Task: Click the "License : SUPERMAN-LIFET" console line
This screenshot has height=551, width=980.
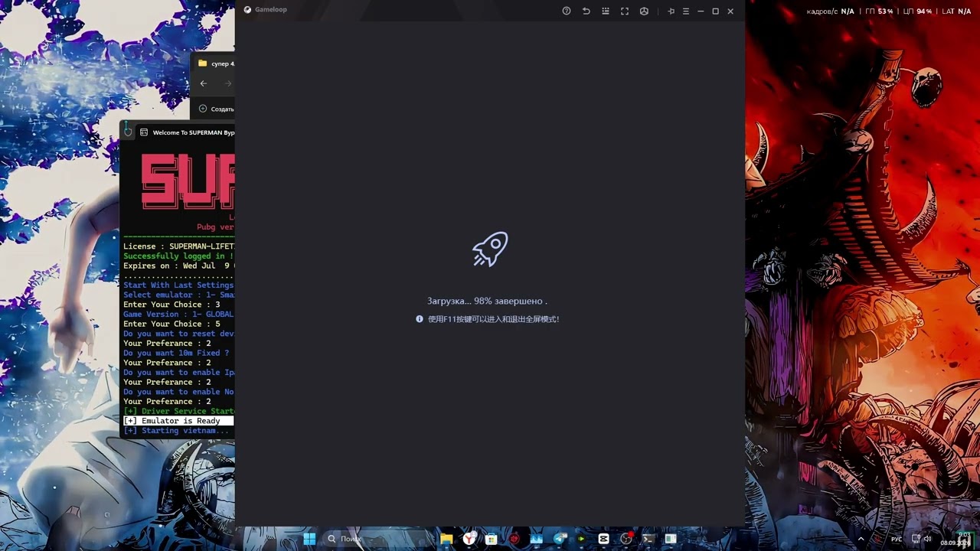Action: 179,246
